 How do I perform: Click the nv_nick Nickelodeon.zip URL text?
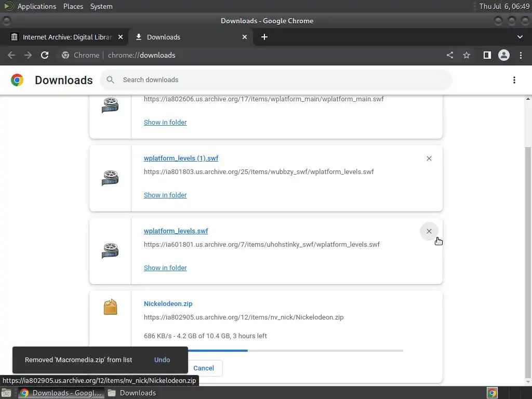pos(244,317)
